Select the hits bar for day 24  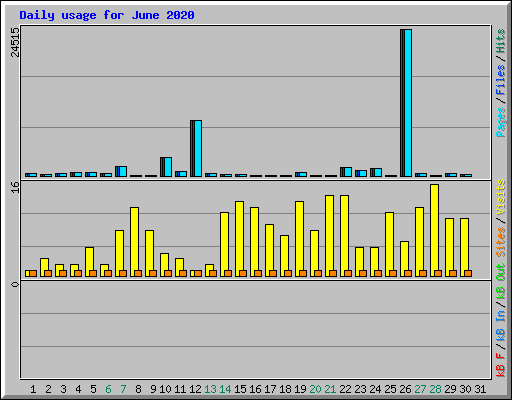tap(376, 172)
